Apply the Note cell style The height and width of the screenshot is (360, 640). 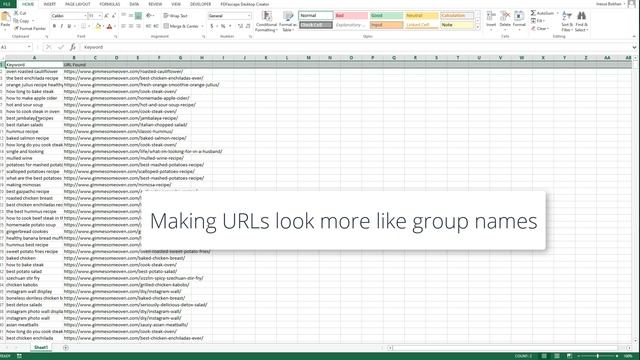click(x=457, y=25)
